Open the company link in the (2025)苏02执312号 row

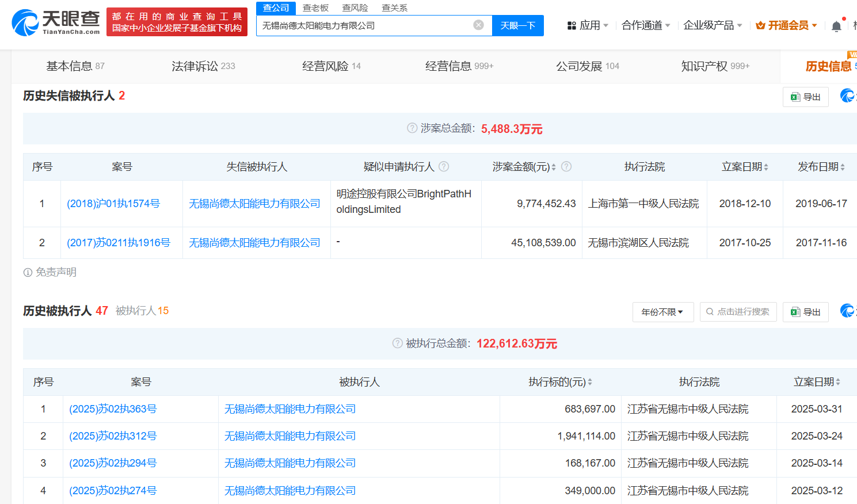[290, 436]
